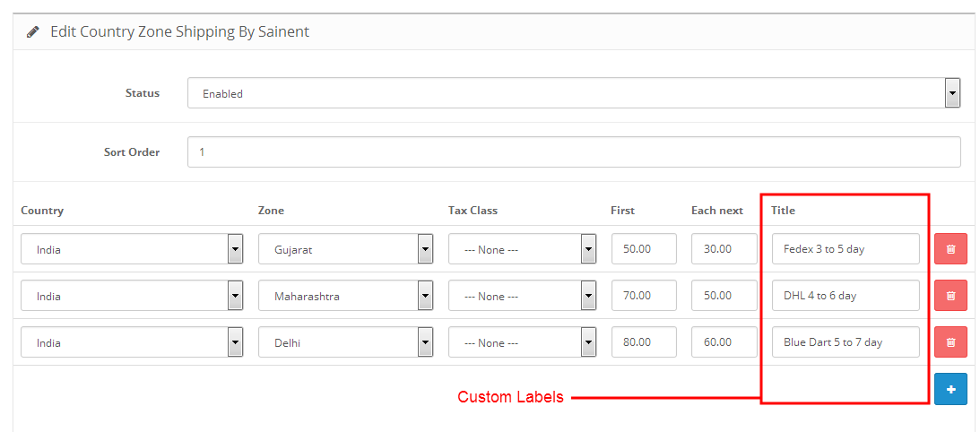Delete the Maharashtra shipping row
980x432 pixels.
(950, 296)
